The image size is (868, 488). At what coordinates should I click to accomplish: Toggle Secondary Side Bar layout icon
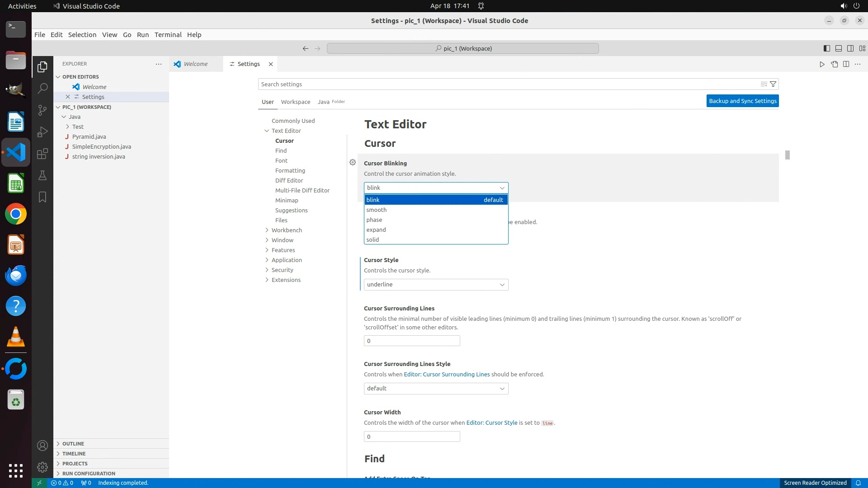click(x=850, y=48)
